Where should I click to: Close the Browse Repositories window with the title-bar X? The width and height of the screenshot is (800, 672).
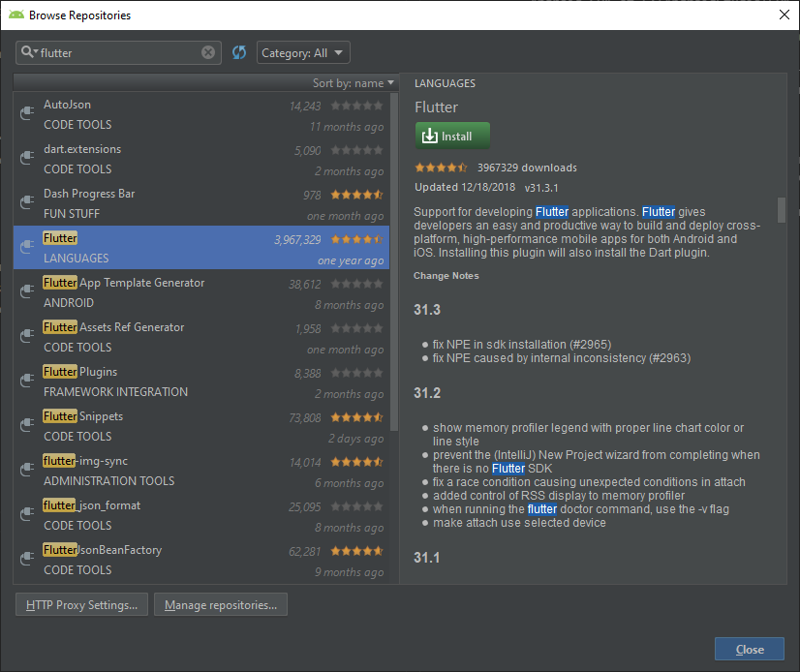[x=785, y=15]
